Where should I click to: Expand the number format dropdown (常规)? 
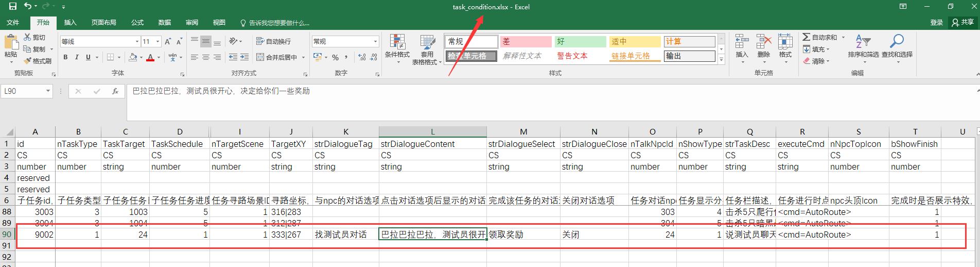coord(375,41)
